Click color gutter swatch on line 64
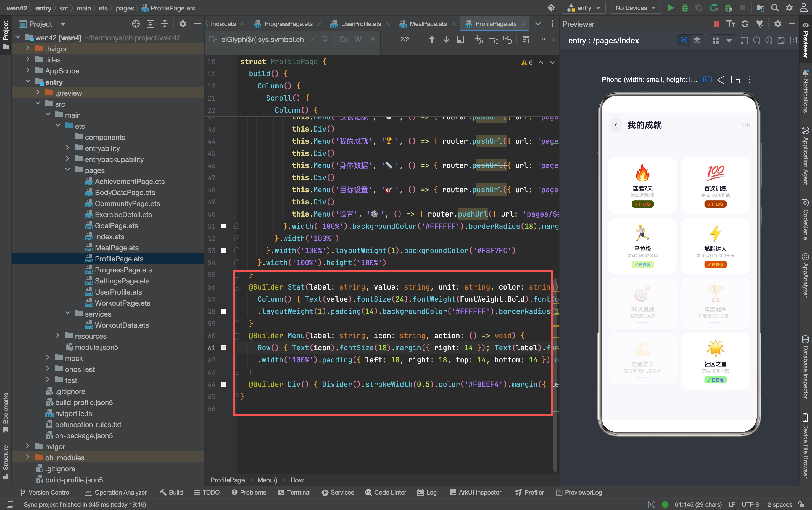Image resolution: width=812 pixels, height=510 pixels. click(x=223, y=384)
